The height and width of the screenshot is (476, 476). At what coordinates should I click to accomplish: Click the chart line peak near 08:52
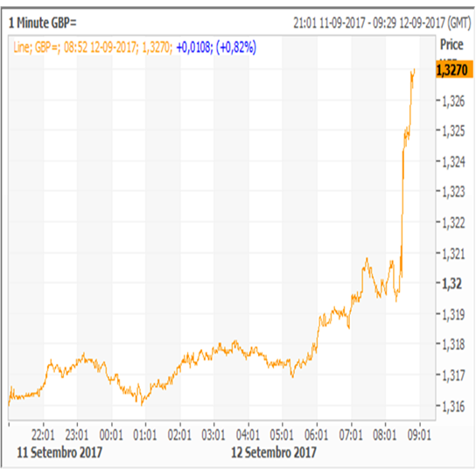point(414,70)
